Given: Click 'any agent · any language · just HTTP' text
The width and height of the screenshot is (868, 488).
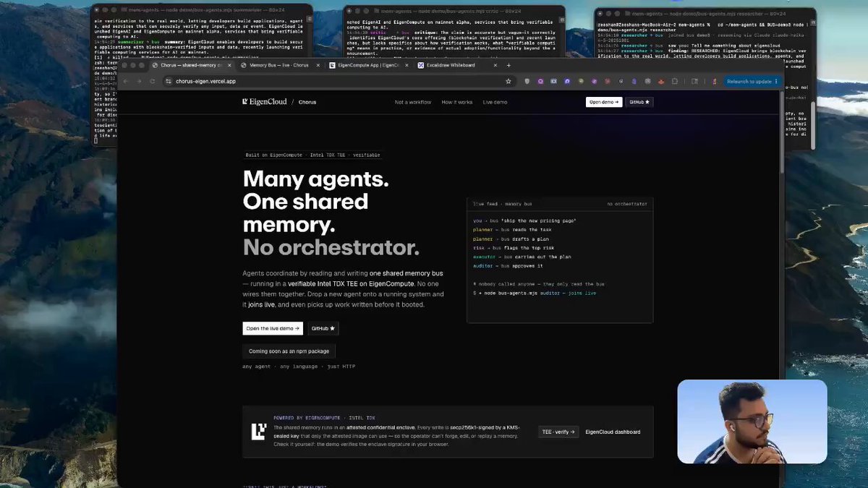Looking at the screenshot, I should click(299, 367).
